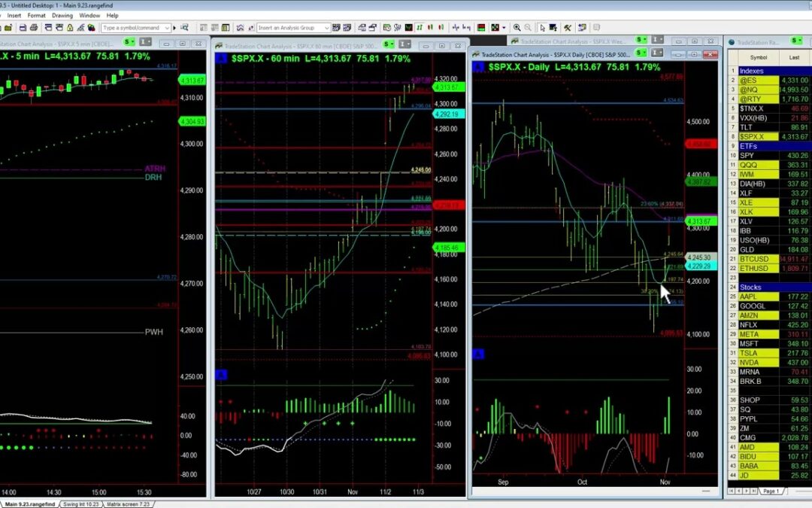The width and height of the screenshot is (812, 508).
Task: Click the Last column header in RadarScreen
Action: pos(795,57)
